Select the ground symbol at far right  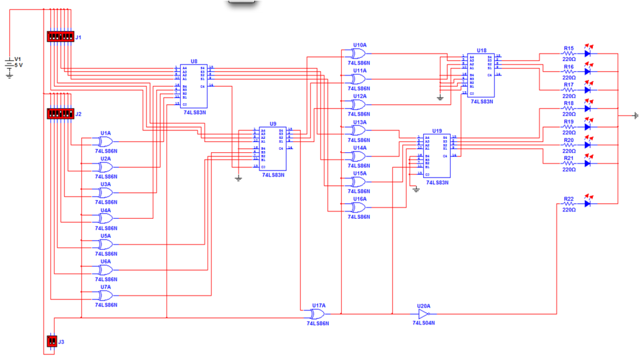636,116
